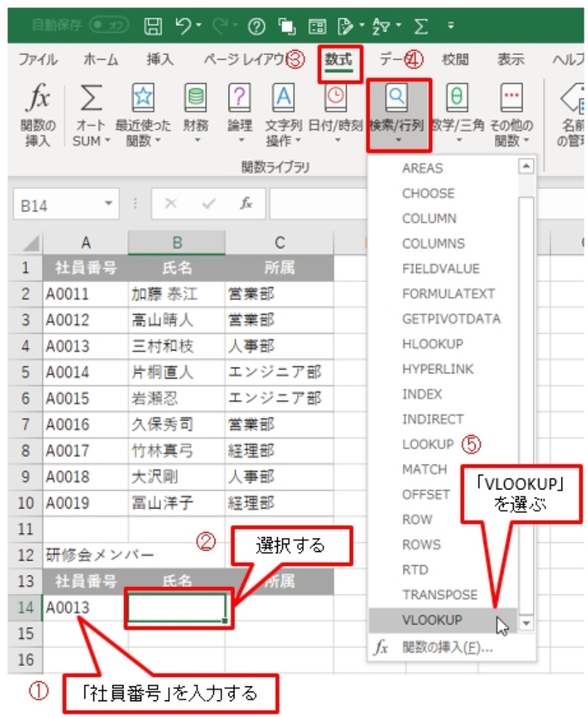Screen dimensions: 588x718
Task: Switch to the Formulas (数式) tab
Action: point(339,60)
